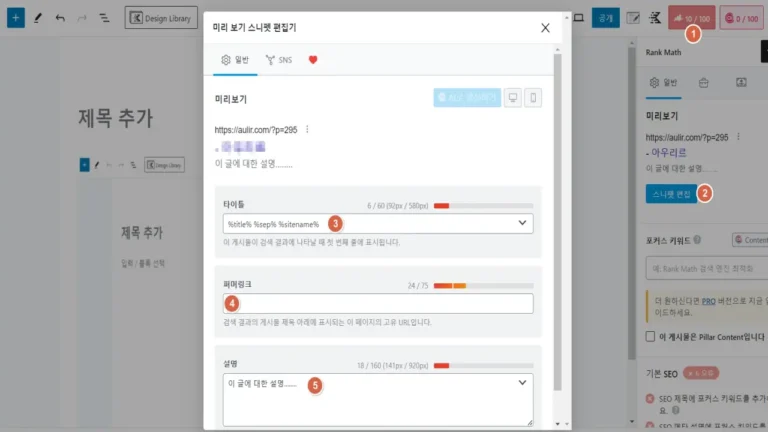Switch preview to mobile view
The width and height of the screenshot is (768, 432).
coord(533,97)
